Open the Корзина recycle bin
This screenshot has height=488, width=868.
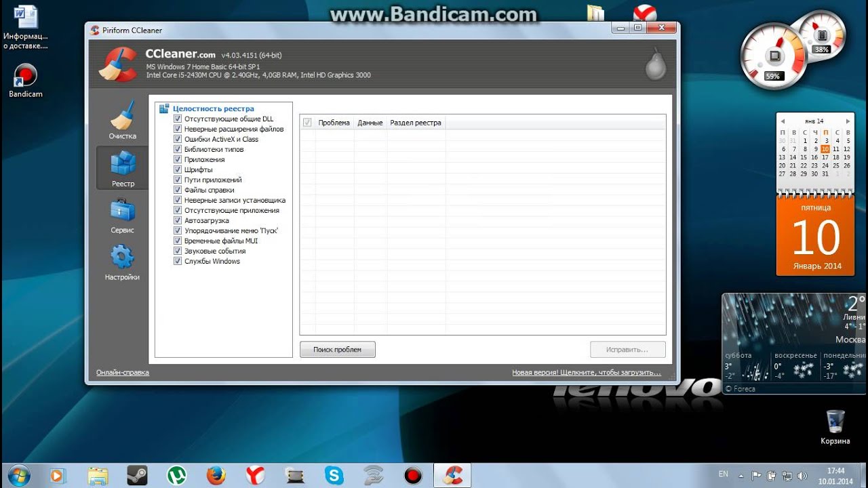[835, 427]
